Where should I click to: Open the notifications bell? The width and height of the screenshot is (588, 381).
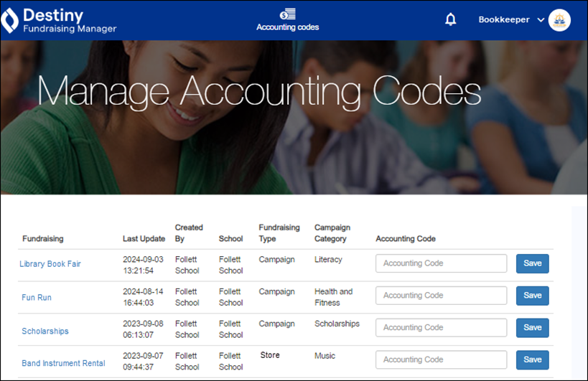(x=451, y=20)
